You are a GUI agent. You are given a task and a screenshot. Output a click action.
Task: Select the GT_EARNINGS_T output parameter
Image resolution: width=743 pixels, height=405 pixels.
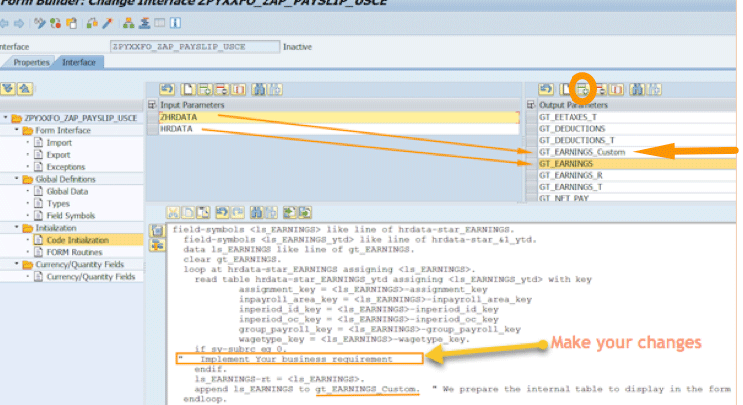coord(636,187)
